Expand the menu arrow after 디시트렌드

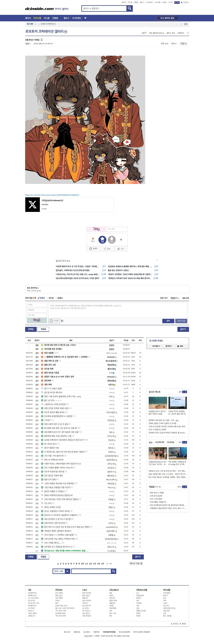85,18
